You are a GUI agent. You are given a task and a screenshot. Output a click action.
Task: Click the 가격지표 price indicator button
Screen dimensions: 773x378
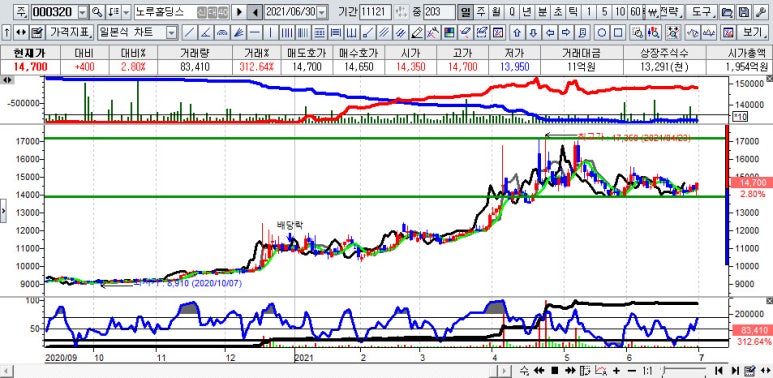[x=71, y=33]
